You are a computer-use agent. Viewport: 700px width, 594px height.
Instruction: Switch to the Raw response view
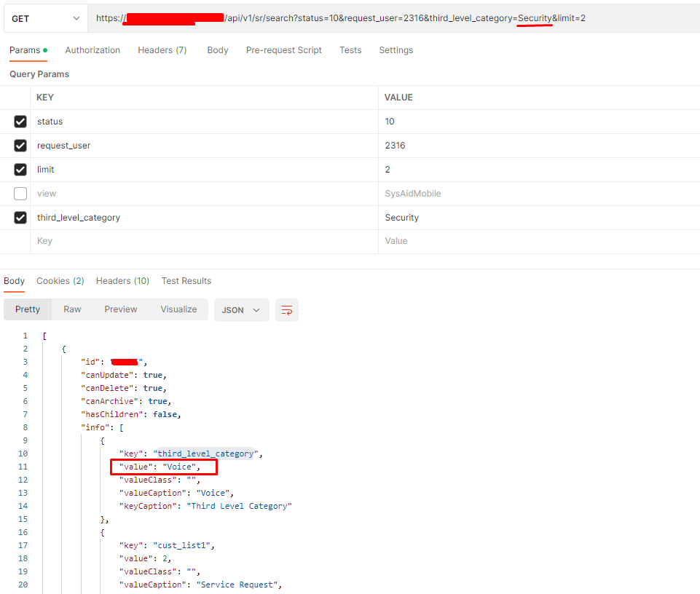(x=72, y=309)
